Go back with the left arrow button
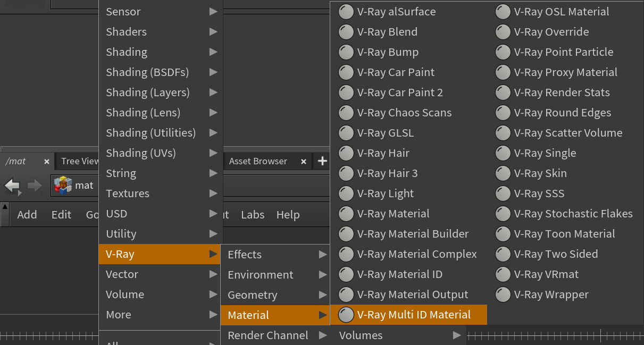Screen dimensions: 644x345 click(x=13, y=186)
